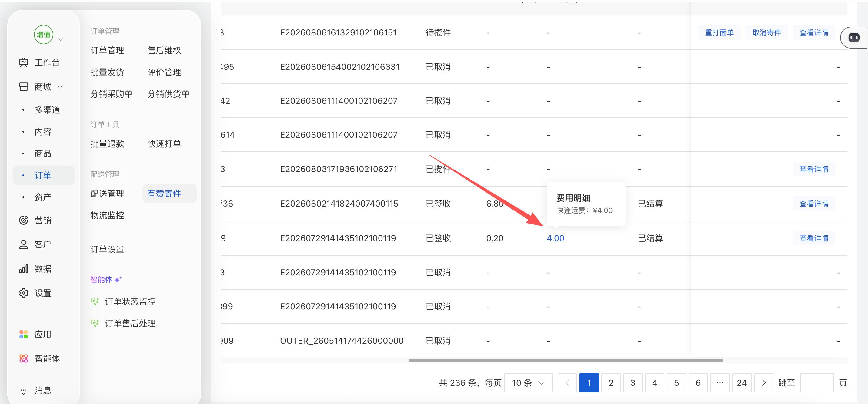Click the 数据 bar chart icon
This screenshot has height=404, width=868.
click(24, 269)
